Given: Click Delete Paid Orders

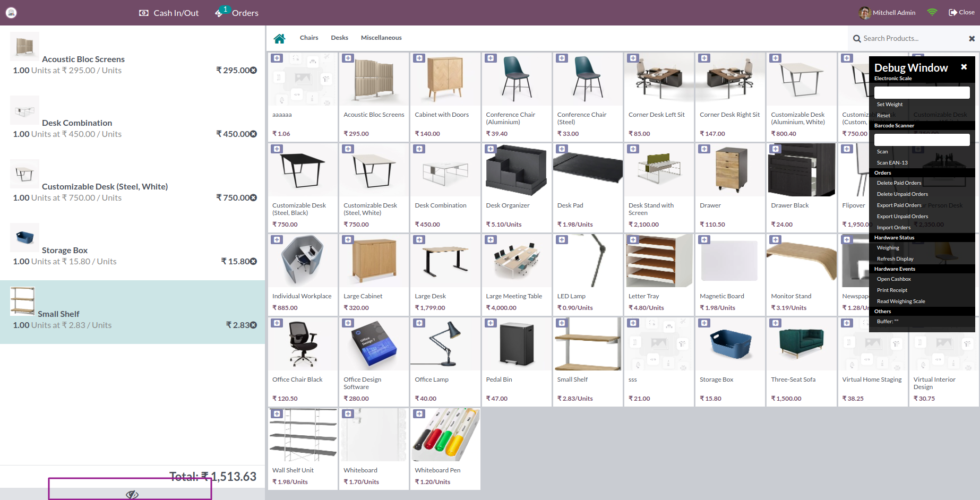Looking at the screenshot, I should click(x=899, y=183).
